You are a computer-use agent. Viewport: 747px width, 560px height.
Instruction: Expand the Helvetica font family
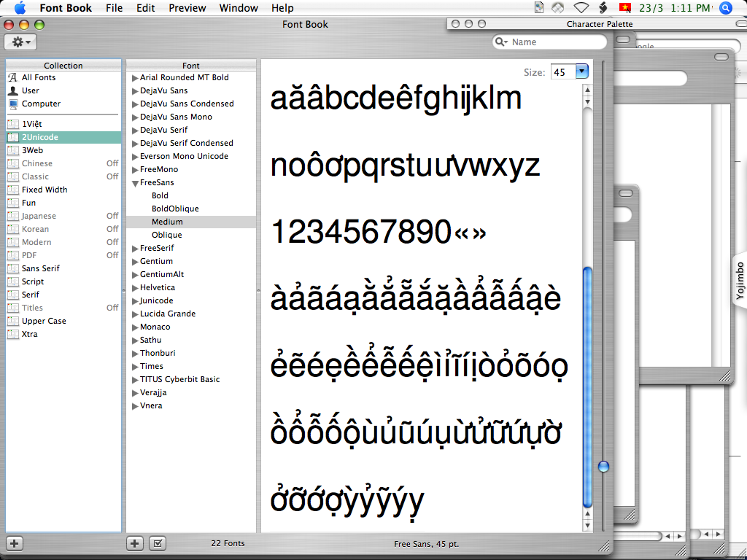[135, 288]
